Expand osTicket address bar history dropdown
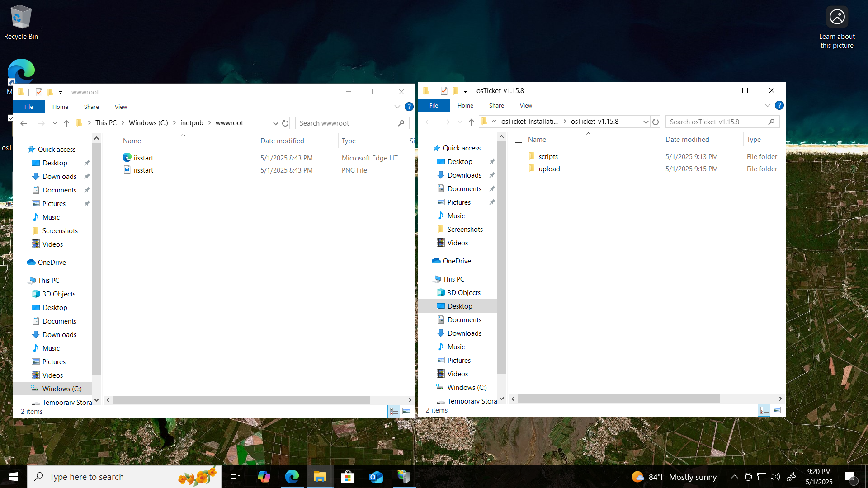 tap(646, 122)
